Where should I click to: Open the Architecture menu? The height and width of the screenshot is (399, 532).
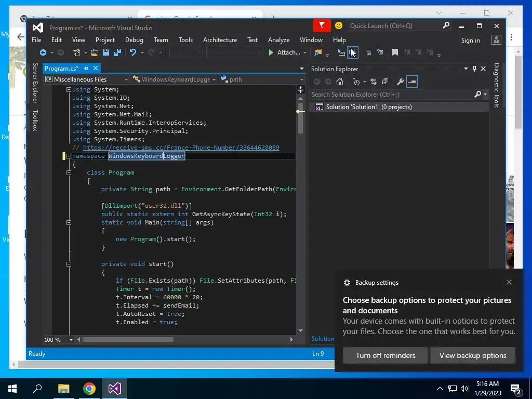click(220, 40)
